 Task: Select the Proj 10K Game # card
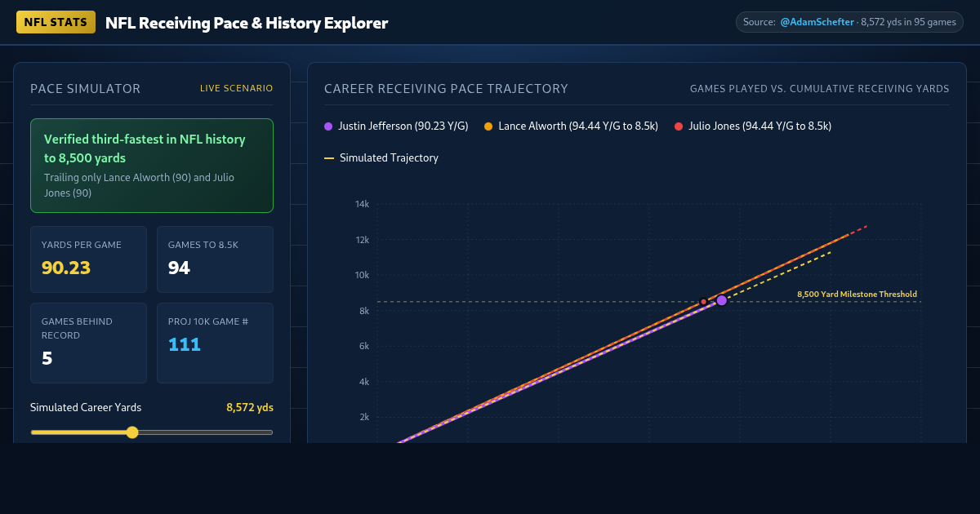tap(215, 343)
